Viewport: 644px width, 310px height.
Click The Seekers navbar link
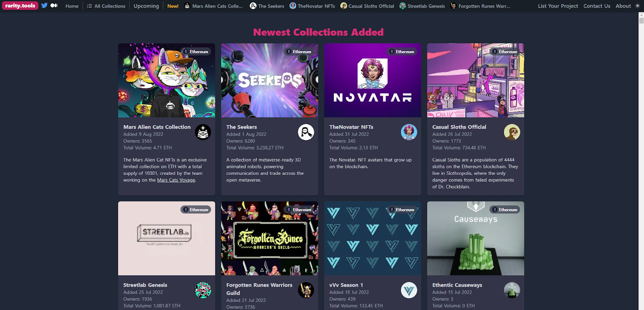coord(267,6)
